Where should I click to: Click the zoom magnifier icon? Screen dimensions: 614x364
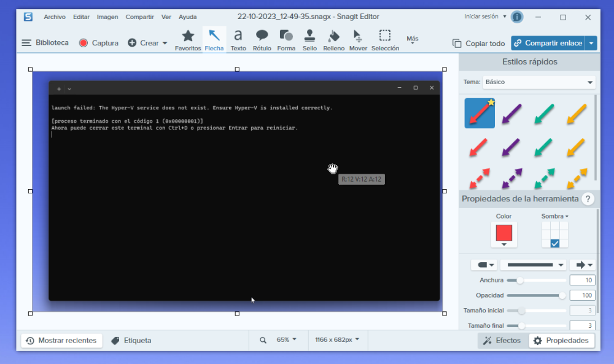click(x=263, y=340)
